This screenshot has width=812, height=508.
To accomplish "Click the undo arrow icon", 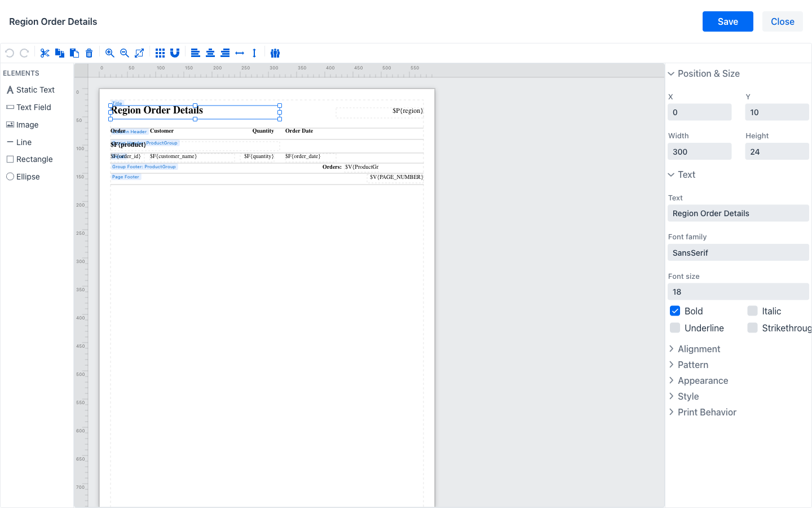I will (10, 53).
